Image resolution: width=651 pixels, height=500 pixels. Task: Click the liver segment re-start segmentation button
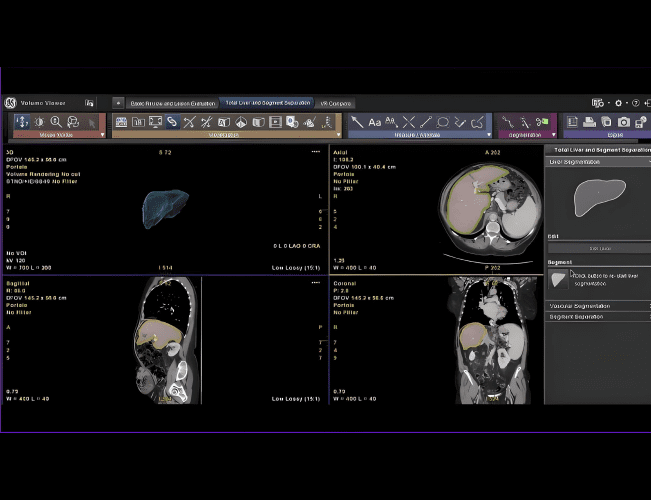559,279
